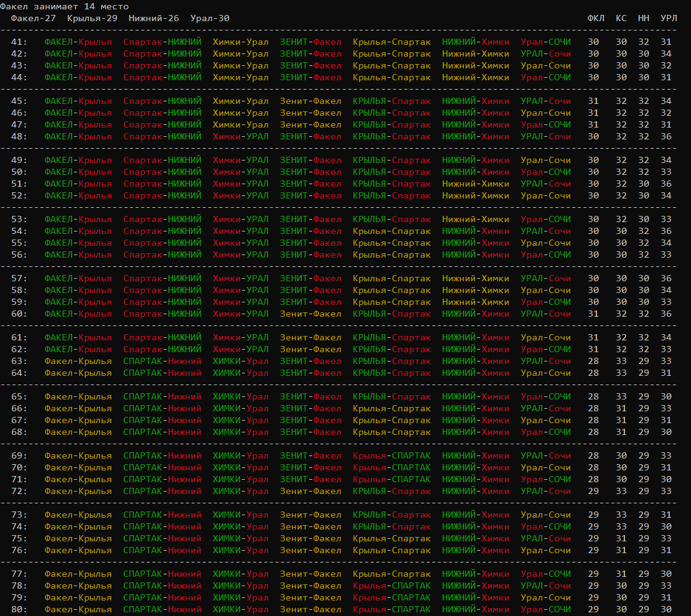Click 'НИЖНИЙ-Химки' in row 70
691x616 pixels.
pos(476,467)
